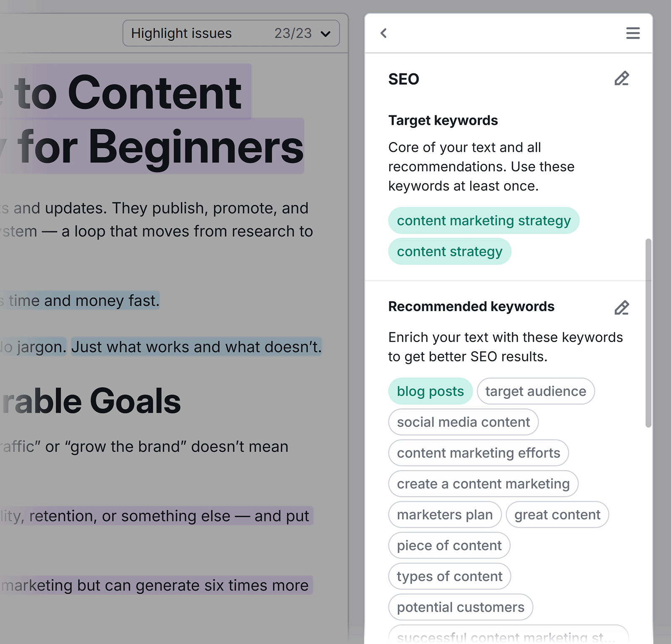This screenshot has height=644, width=671.
Task: Edit target keywords using the pencil icon
Action: coord(622,79)
